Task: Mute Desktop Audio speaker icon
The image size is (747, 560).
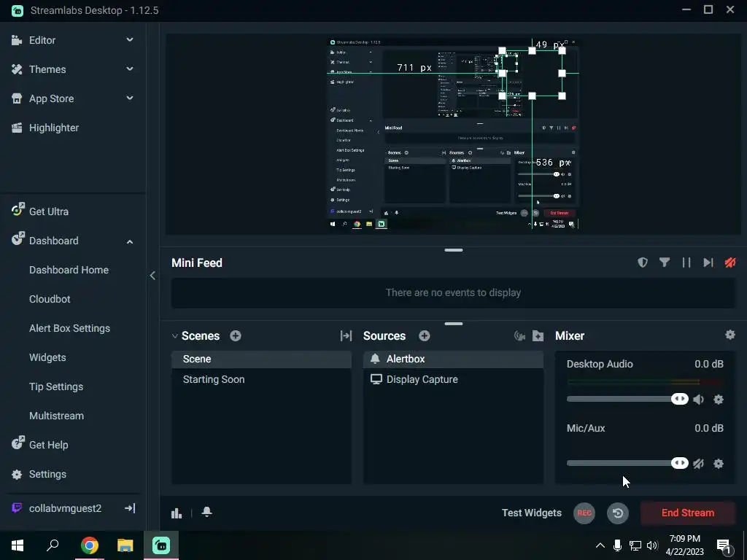Action: tap(699, 399)
